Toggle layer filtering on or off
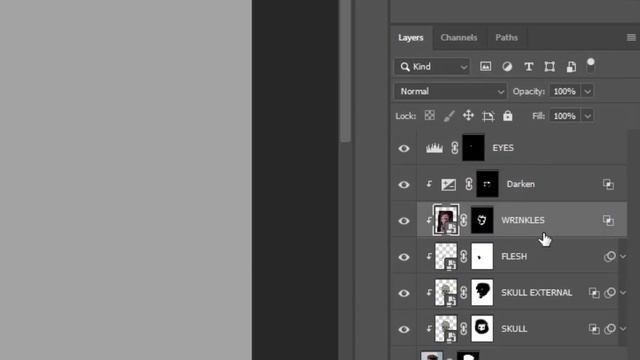This screenshot has width=640, height=360. (x=591, y=65)
